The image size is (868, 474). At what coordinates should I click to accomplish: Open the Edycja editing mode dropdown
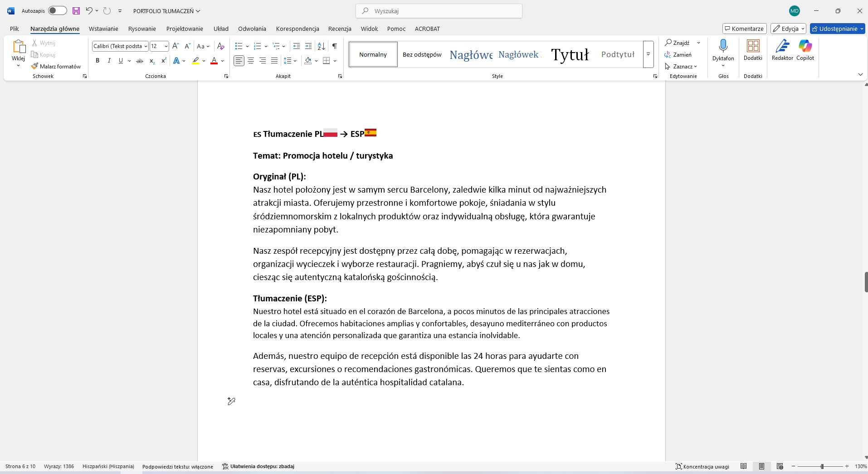788,29
